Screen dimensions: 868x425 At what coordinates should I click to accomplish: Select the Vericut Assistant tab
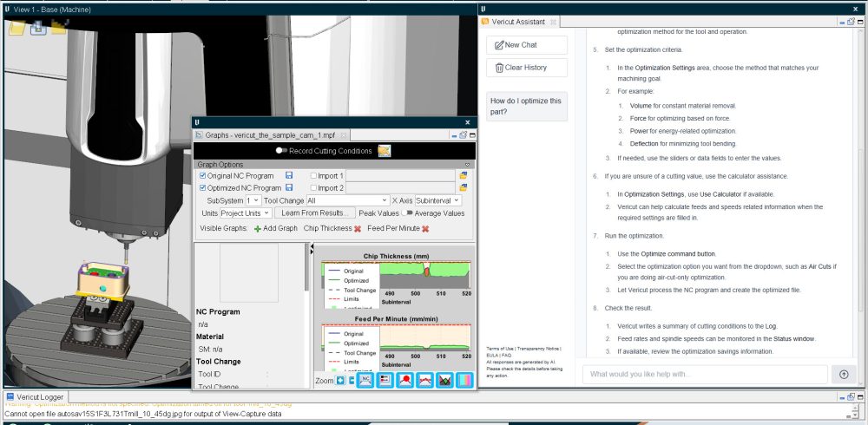[519, 22]
